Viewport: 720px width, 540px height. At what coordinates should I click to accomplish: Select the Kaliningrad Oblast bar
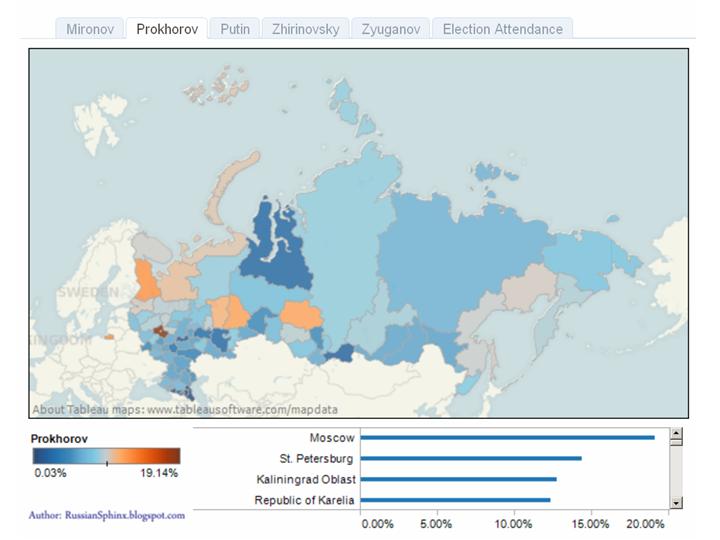point(459,479)
